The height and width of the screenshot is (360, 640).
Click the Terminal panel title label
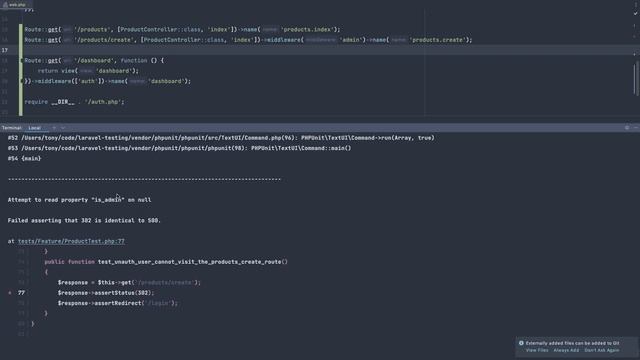(12, 128)
